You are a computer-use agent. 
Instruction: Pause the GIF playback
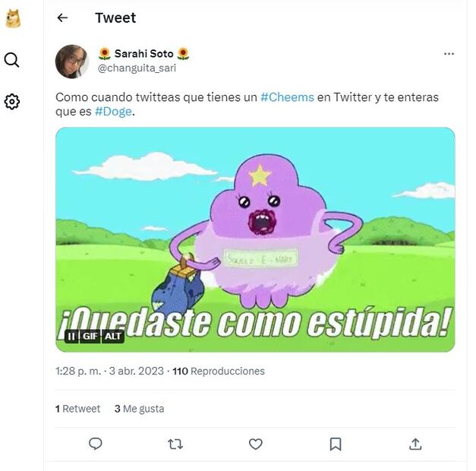point(71,337)
